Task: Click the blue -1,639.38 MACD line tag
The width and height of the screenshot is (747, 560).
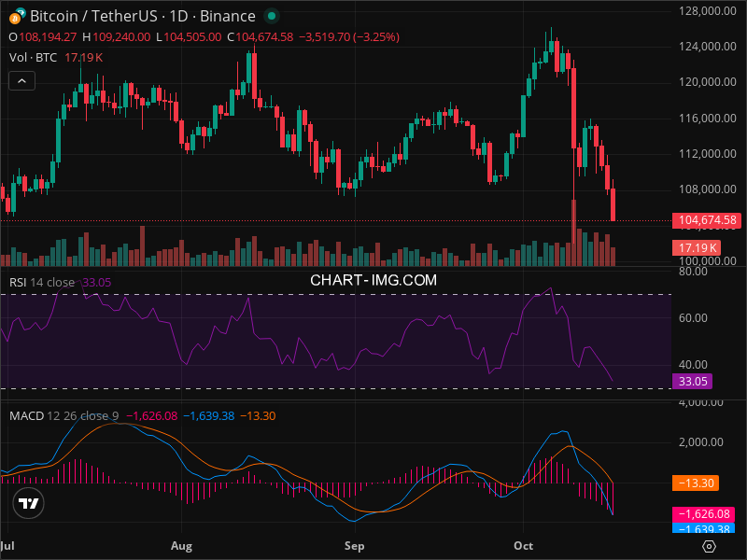Action: [701, 528]
